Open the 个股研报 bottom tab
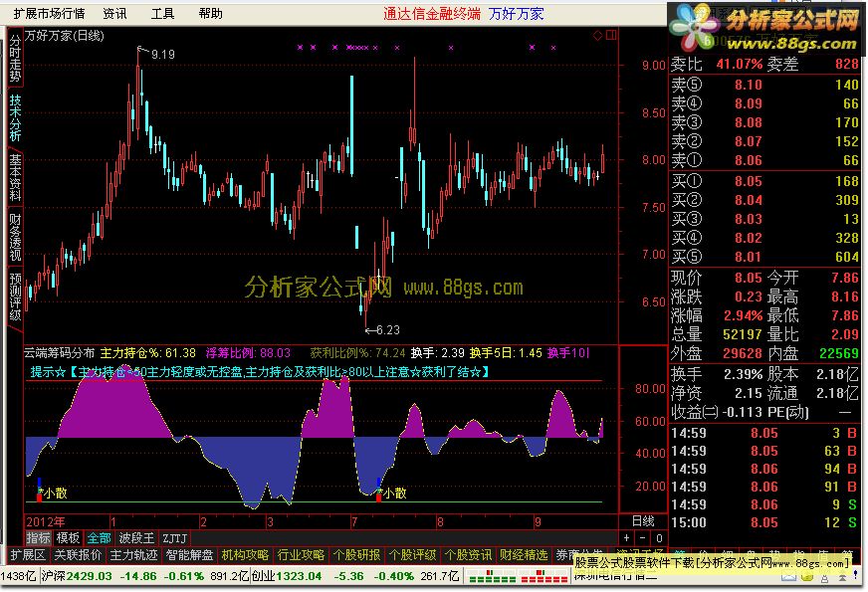Screen dimensions: 868x592 click(357, 555)
